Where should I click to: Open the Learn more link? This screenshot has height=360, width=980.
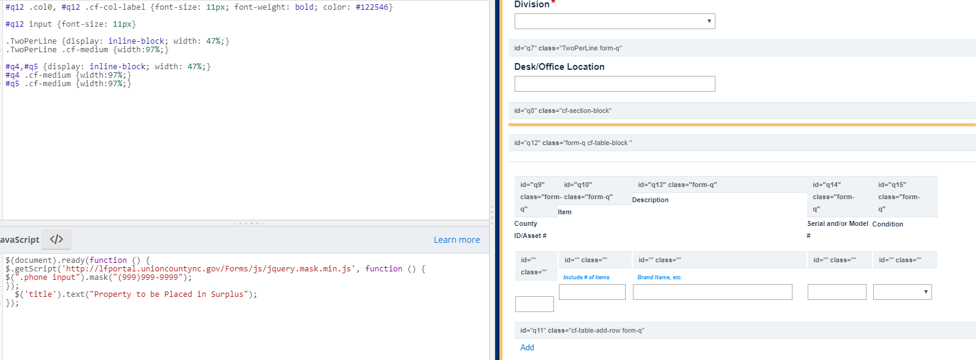point(456,240)
